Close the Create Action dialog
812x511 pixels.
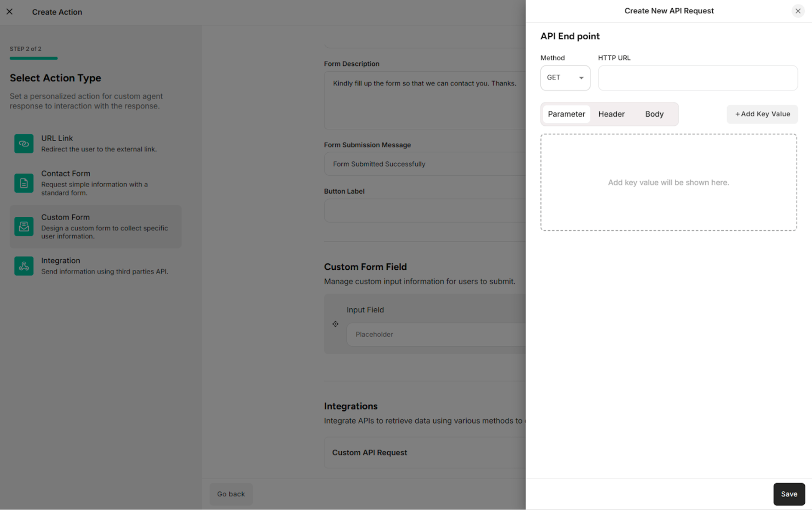click(9, 12)
